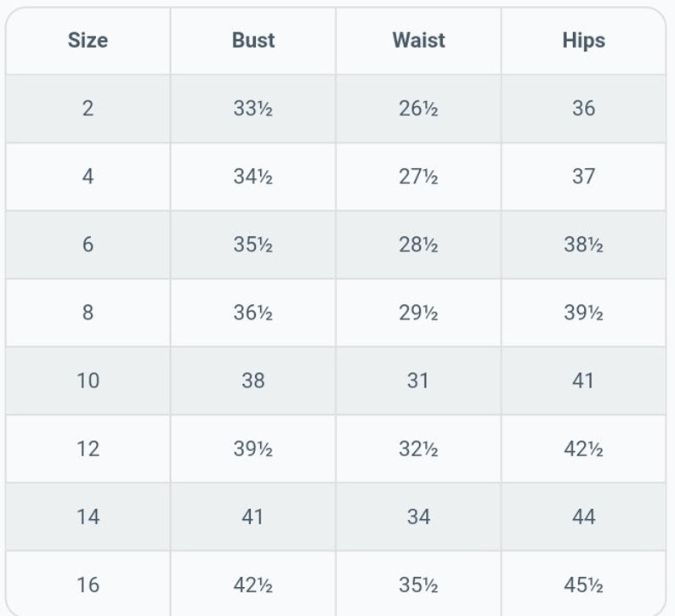Click the 26½ waist measurement
Screen dimensions: 675x616
pyautogui.click(x=418, y=109)
